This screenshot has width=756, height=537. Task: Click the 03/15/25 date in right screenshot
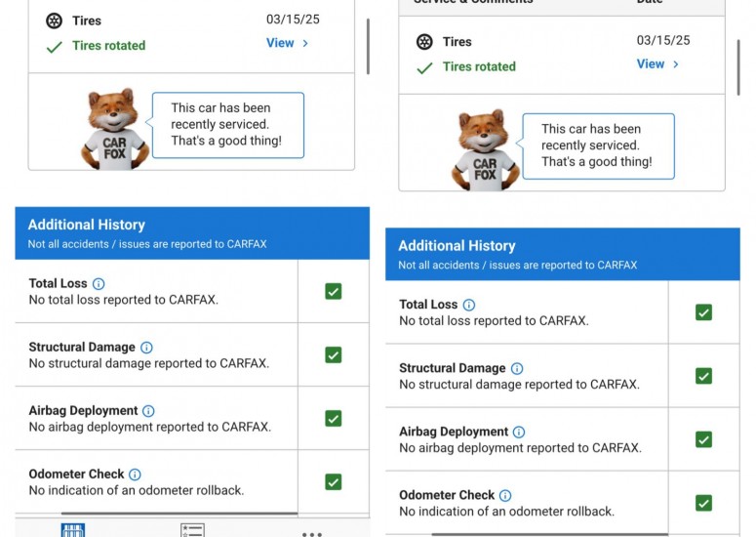tap(663, 41)
